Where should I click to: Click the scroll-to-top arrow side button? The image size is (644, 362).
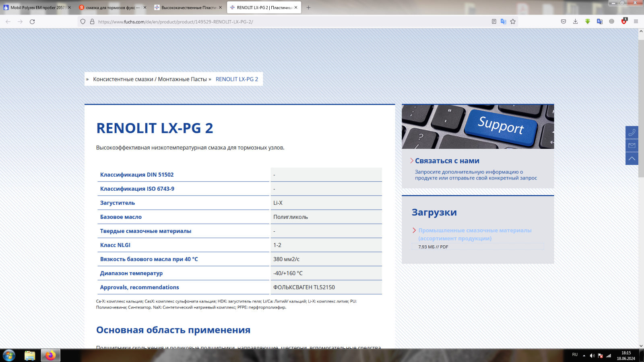click(x=632, y=159)
